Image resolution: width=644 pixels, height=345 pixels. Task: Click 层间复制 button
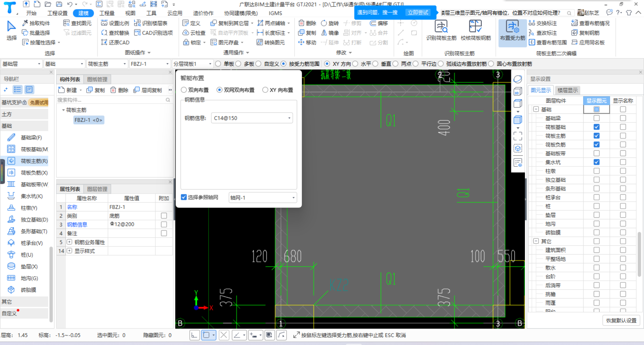click(148, 90)
